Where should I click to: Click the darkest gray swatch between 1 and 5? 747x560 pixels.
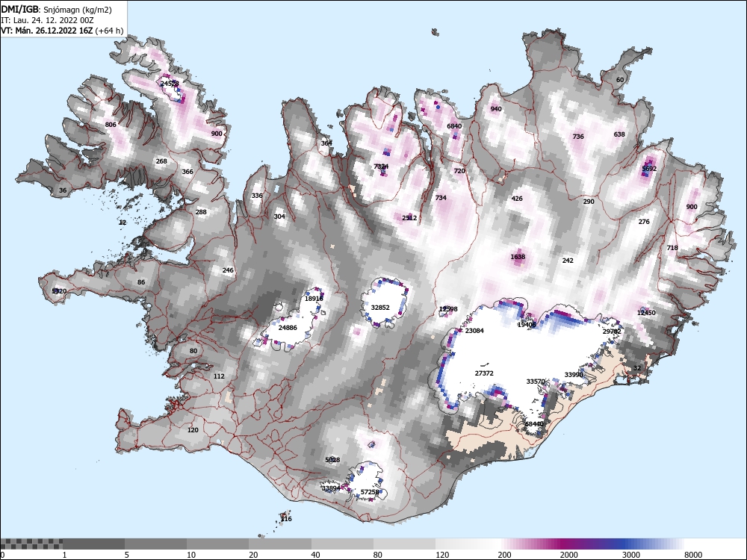click(x=93, y=544)
